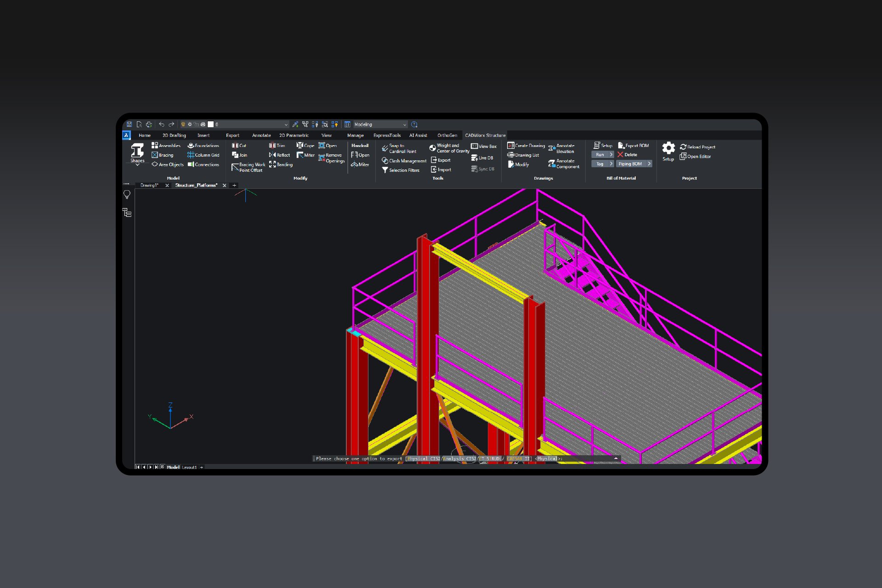Toggle the lock icon in quick access toolbar
Viewport: 882px width, 588px height.
click(x=196, y=124)
